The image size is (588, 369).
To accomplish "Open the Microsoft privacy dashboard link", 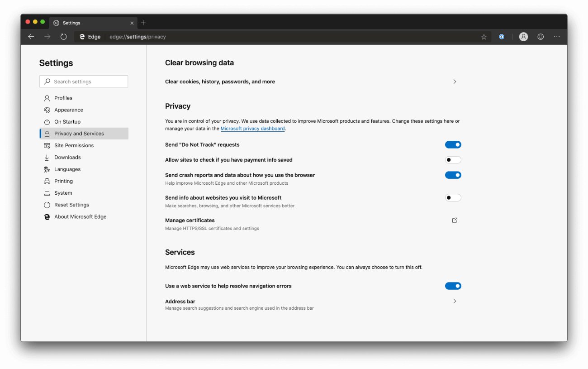I will click(x=252, y=128).
